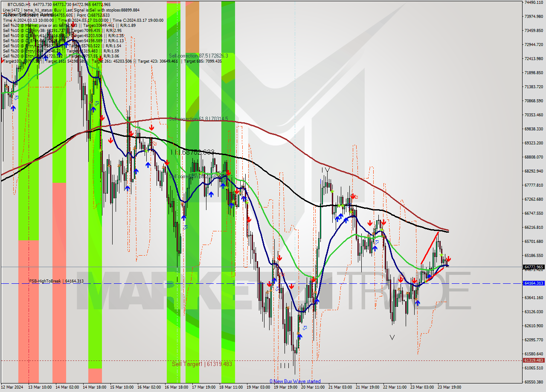Image resolution: width=546 pixels, height=392 pixels.
Task: Click the 68292.940 price axis label
Action: [534, 171]
